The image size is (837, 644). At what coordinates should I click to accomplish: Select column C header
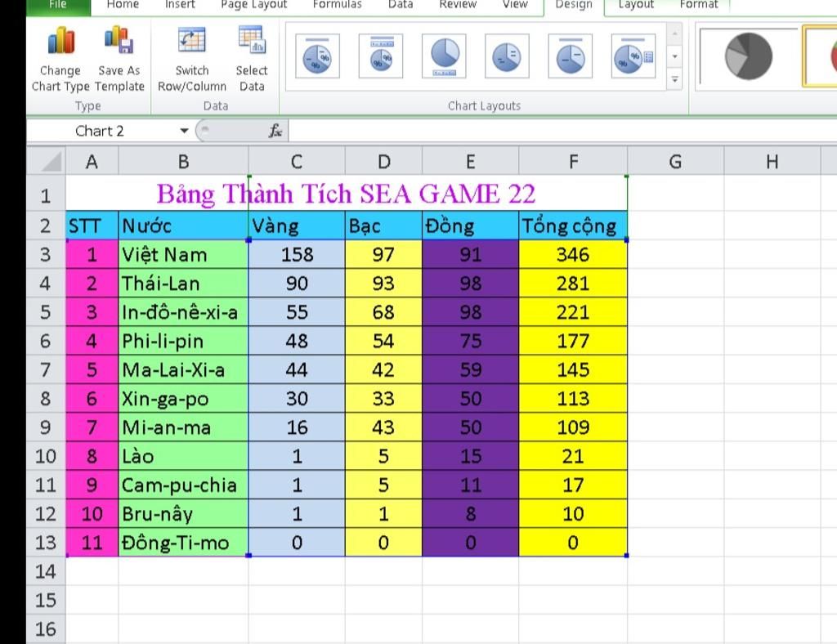pyautogui.click(x=297, y=161)
